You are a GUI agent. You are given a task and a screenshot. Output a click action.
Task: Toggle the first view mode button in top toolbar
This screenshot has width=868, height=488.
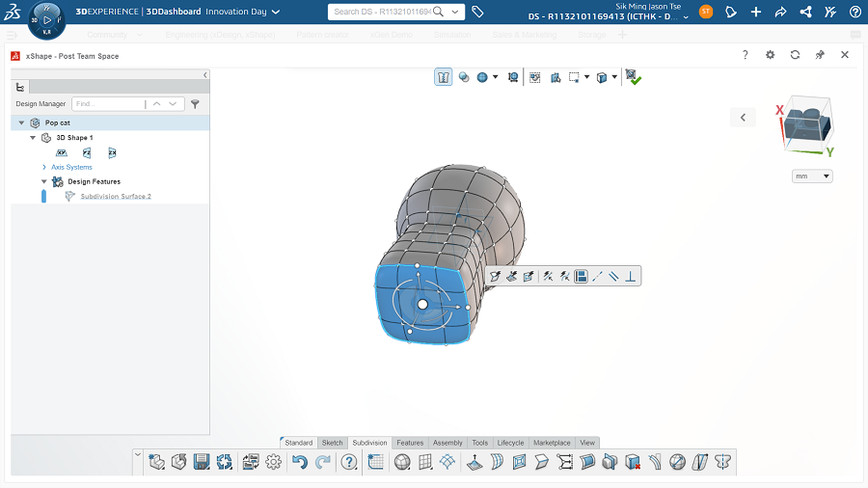(x=444, y=77)
